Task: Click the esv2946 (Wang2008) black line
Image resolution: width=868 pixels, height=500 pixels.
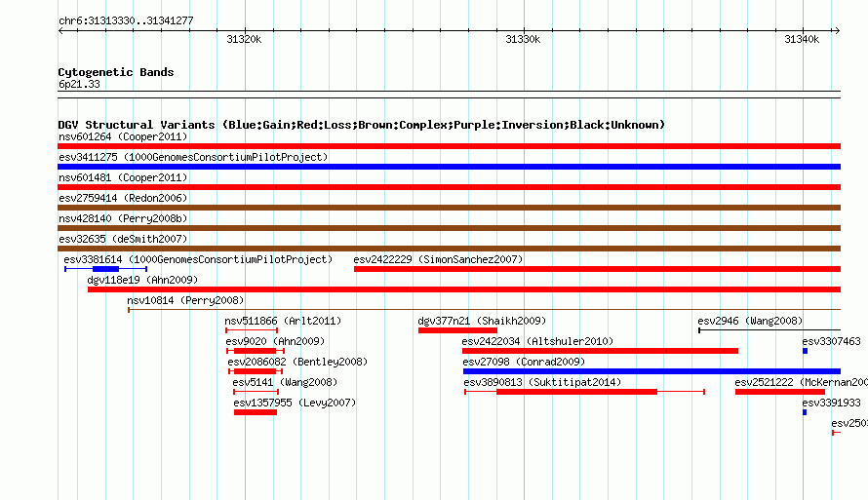Action: coord(769,330)
